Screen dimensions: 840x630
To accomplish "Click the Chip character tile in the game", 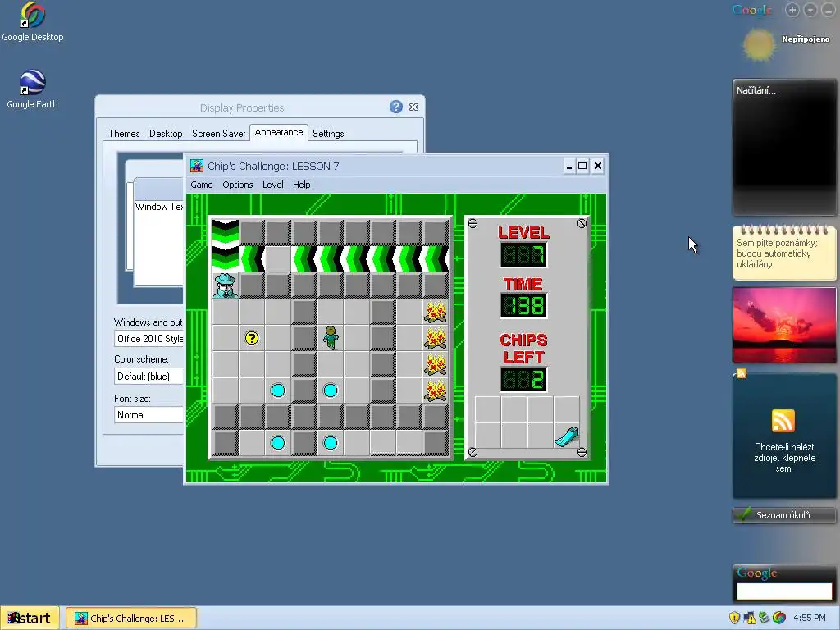I will click(x=331, y=337).
